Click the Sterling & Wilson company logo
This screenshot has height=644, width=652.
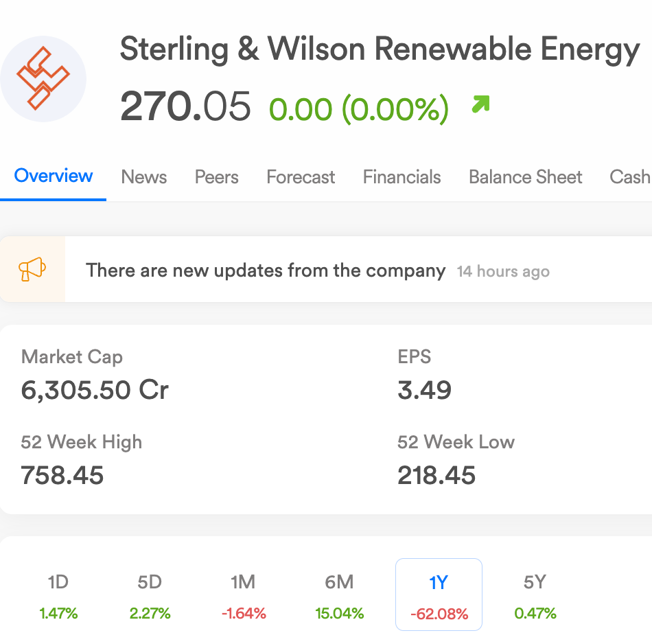point(43,78)
